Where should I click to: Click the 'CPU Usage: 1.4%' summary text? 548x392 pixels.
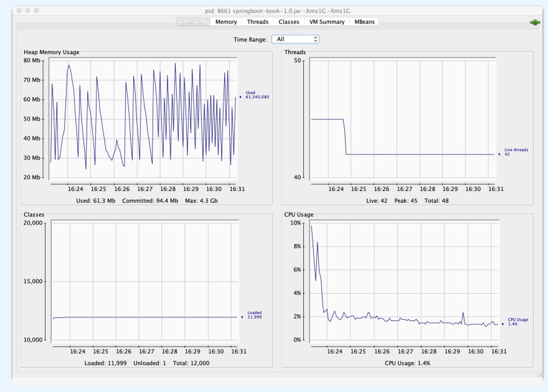[407, 363]
